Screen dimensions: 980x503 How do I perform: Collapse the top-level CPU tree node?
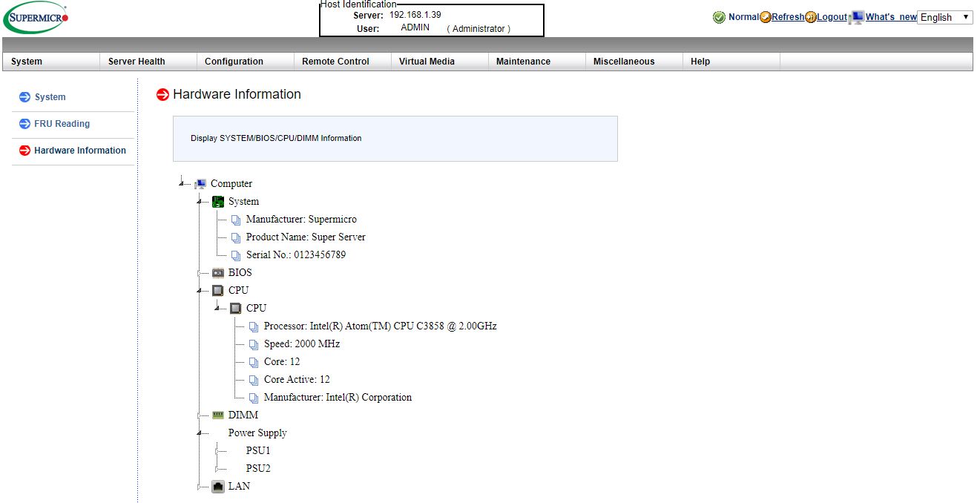(x=200, y=290)
